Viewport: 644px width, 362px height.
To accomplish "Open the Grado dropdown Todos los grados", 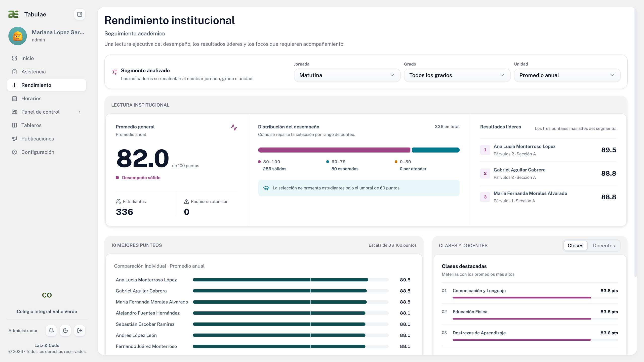I will click(457, 75).
